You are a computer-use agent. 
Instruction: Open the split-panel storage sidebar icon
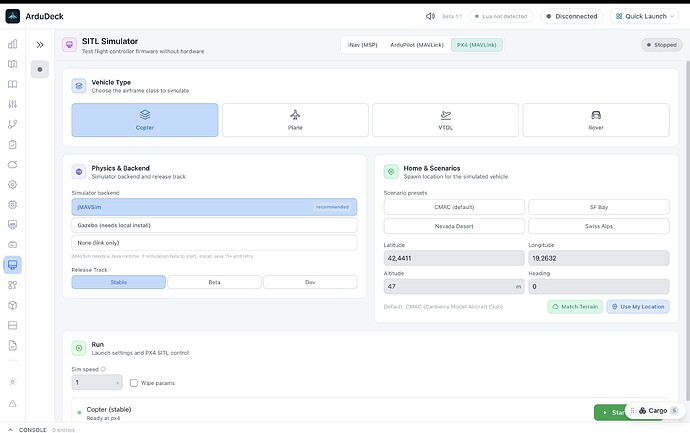pos(13,325)
